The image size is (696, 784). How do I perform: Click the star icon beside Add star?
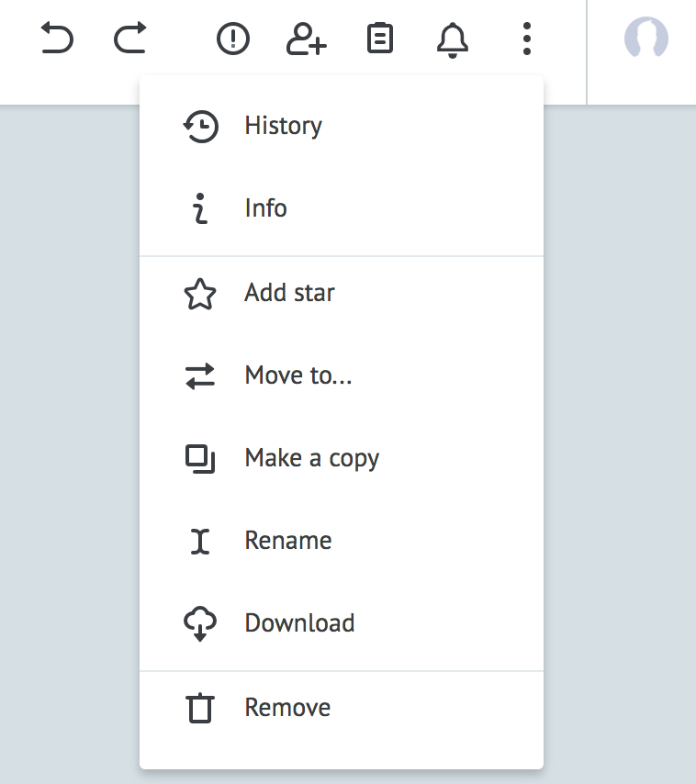pos(200,292)
